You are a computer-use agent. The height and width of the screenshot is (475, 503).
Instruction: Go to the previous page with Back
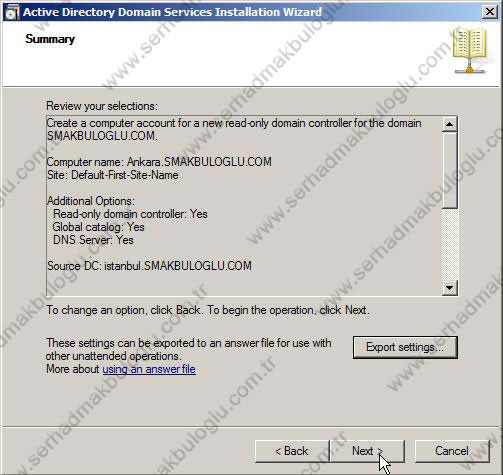[292, 451]
